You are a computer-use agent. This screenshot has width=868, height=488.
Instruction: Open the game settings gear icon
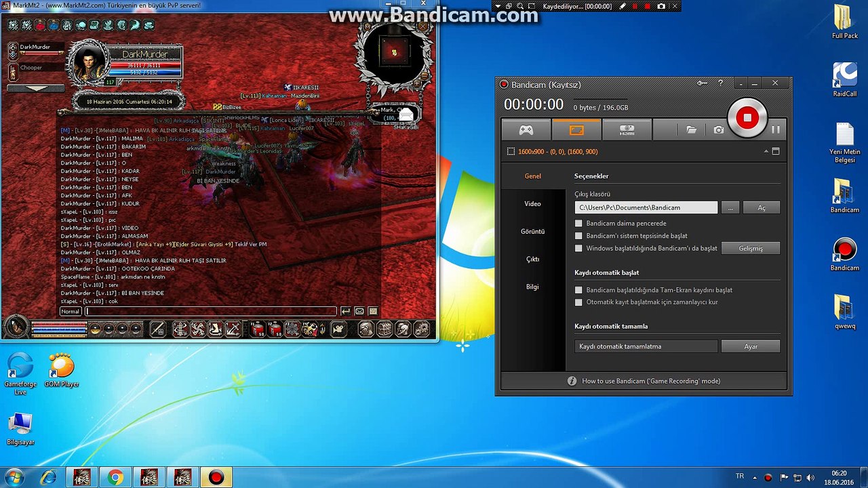pos(421,329)
